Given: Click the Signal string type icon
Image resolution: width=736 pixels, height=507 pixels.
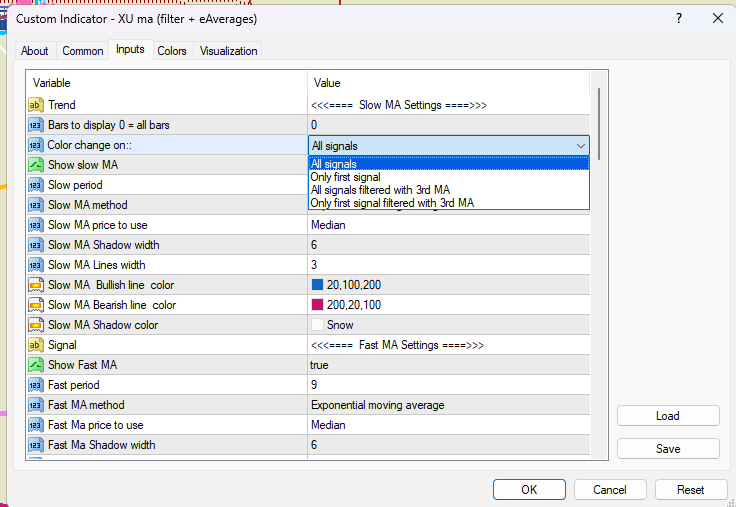Looking at the screenshot, I should point(35,345).
